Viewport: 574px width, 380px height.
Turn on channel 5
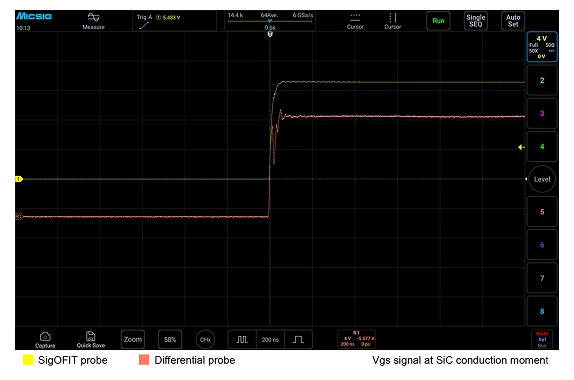[x=542, y=212]
